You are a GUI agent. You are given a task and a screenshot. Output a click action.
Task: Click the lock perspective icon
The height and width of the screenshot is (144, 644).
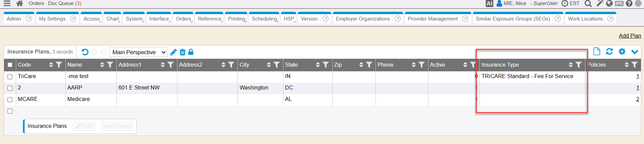click(x=191, y=52)
